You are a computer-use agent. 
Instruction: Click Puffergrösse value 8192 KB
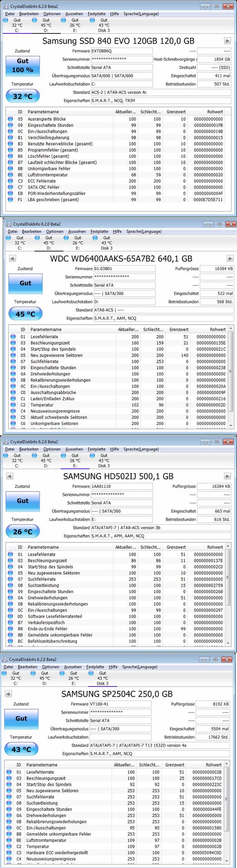(213, 704)
